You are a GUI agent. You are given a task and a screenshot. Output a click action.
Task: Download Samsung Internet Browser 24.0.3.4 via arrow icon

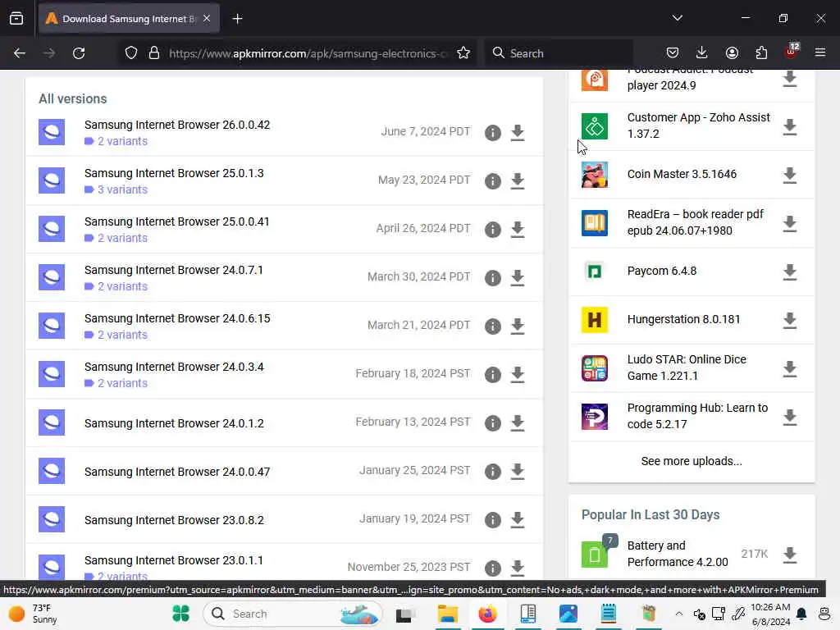517,374
